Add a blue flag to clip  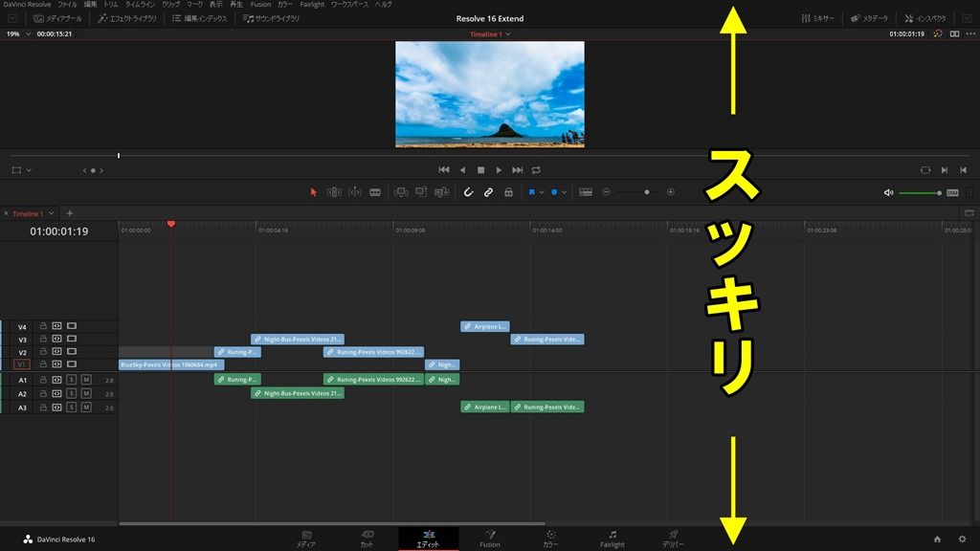[532, 192]
